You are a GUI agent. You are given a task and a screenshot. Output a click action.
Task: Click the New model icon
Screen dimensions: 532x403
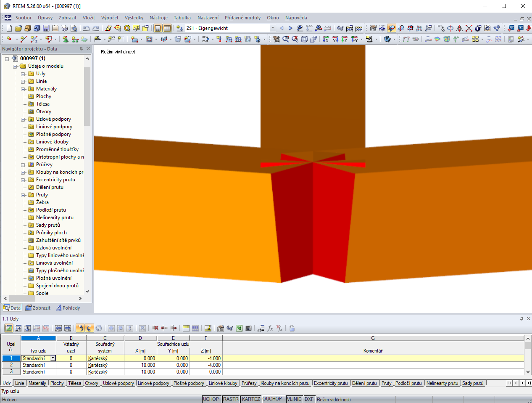[9, 28]
